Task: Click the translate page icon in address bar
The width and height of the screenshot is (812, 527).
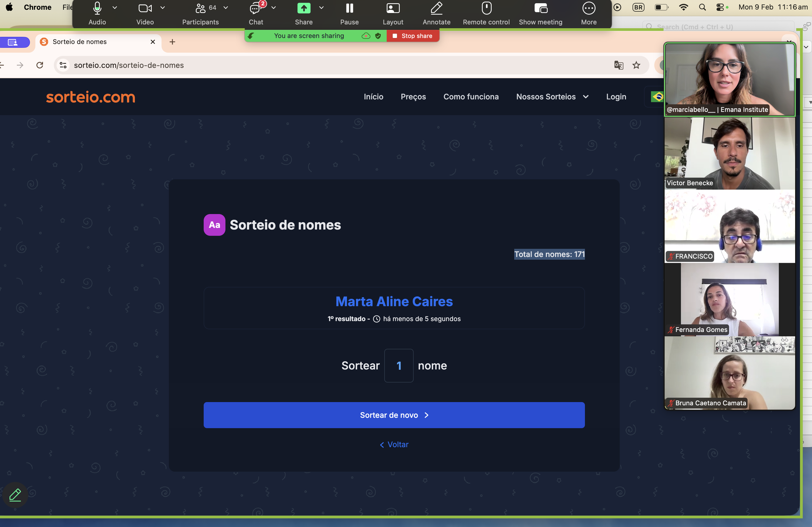Action: click(x=618, y=65)
